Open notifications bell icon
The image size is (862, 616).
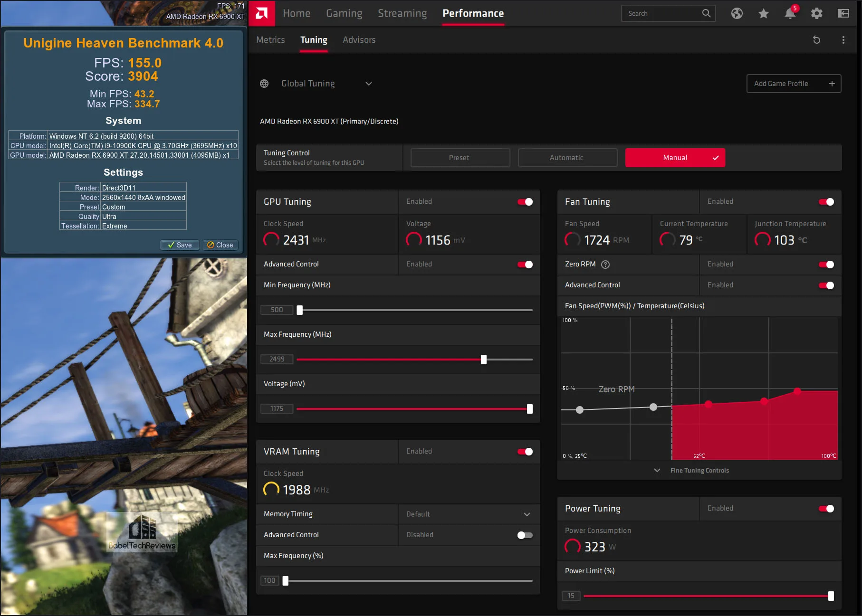tap(790, 13)
